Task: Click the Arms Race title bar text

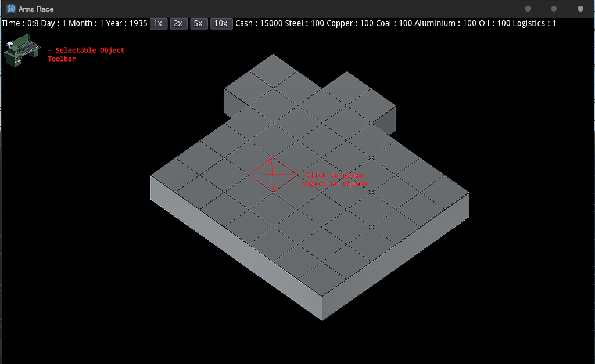Action: [x=36, y=9]
